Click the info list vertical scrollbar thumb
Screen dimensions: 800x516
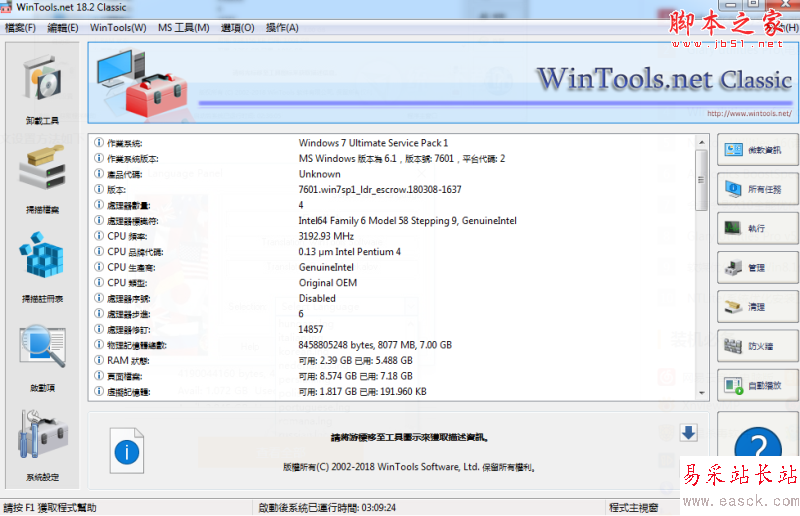(x=702, y=180)
